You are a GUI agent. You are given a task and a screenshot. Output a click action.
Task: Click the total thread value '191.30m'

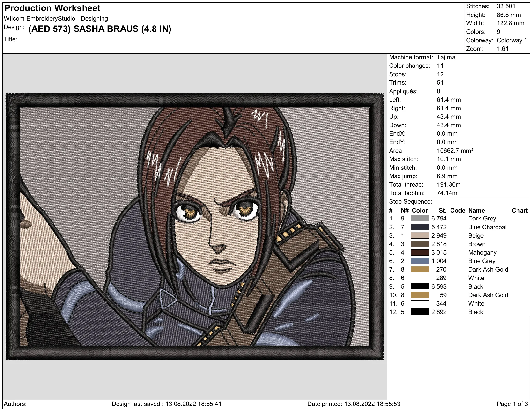[449, 184]
